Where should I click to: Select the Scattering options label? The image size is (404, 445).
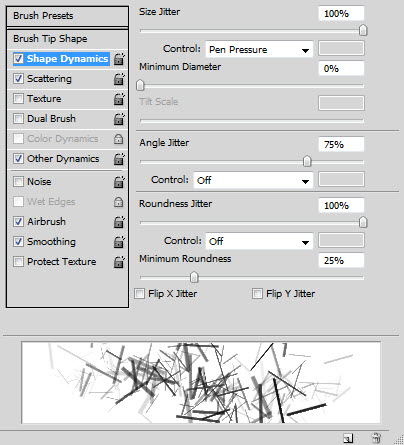pos(49,79)
